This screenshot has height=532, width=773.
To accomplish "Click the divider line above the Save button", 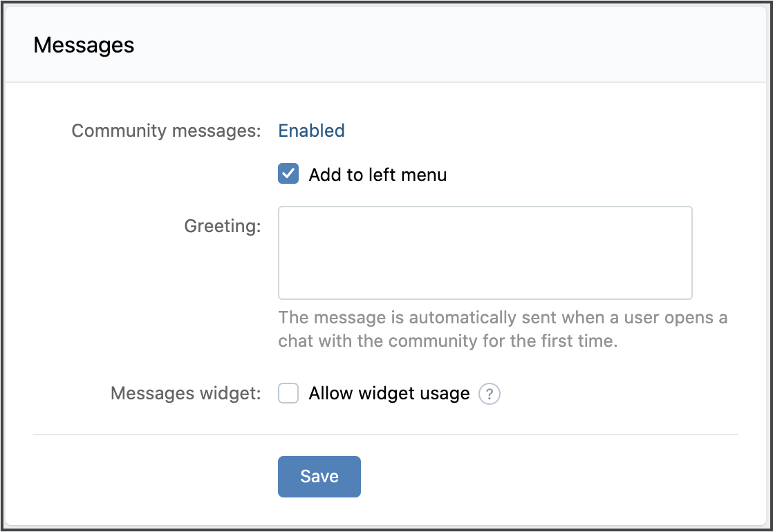I will click(x=386, y=435).
